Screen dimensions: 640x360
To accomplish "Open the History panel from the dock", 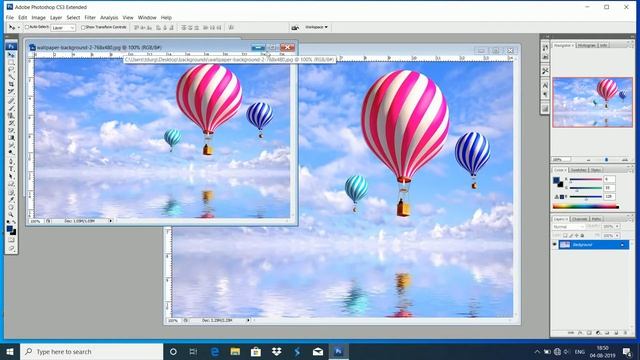I will tap(545, 48).
